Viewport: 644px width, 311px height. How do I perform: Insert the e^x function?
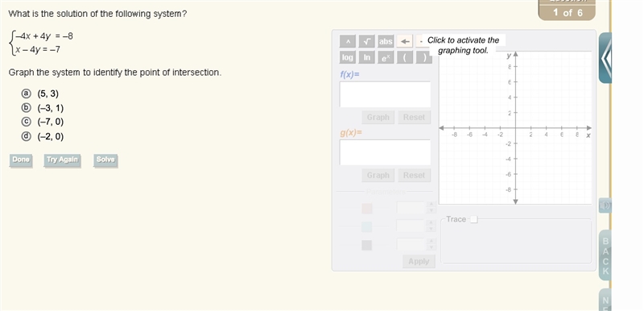click(386, 57)
